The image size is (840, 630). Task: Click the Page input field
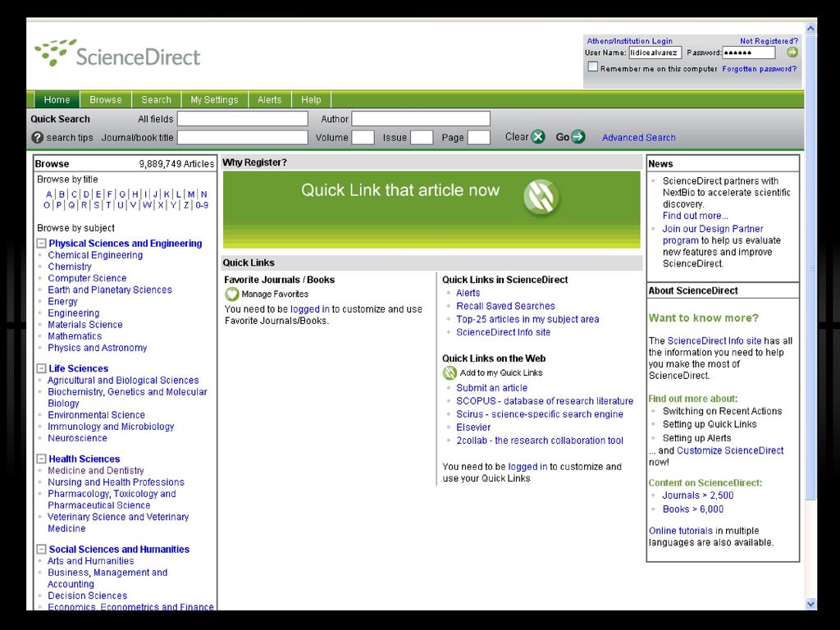pos(479,138)
